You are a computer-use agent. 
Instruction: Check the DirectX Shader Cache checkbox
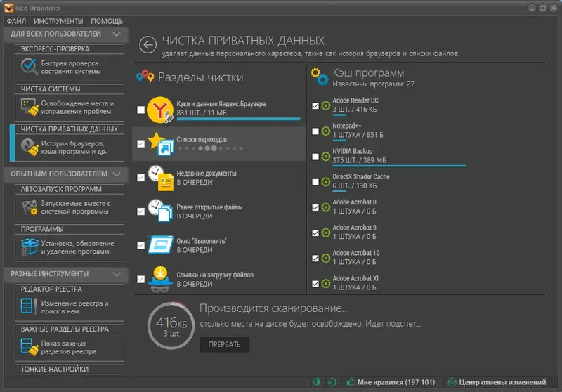(x=315, y=182)
